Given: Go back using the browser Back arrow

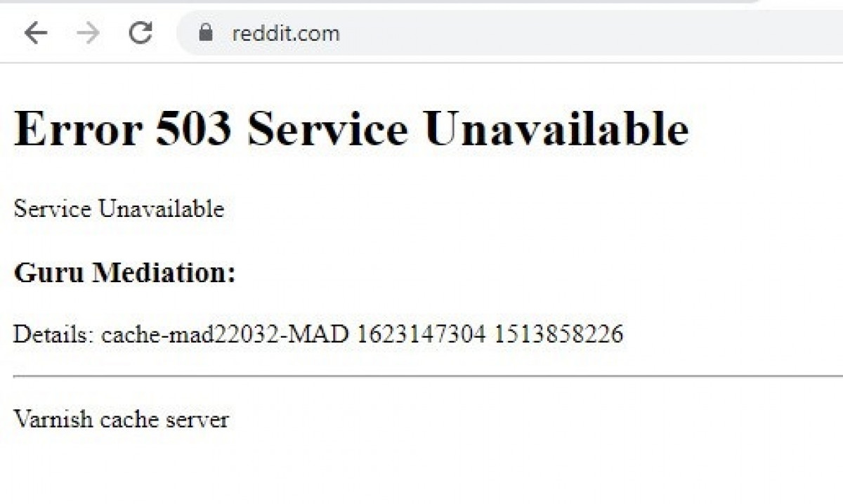Looking at the screenshot, I should [35, 33].
